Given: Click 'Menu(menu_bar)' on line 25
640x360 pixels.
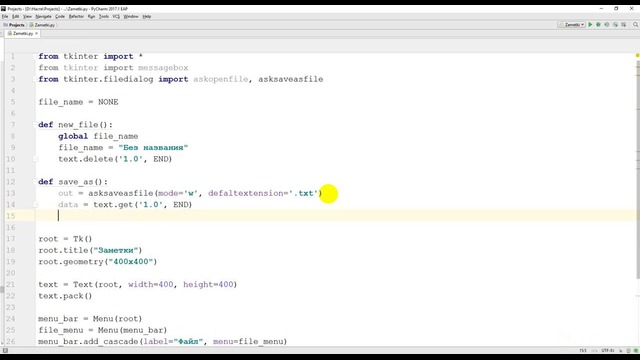Looking at the screenshot, I should click(132, 330).
